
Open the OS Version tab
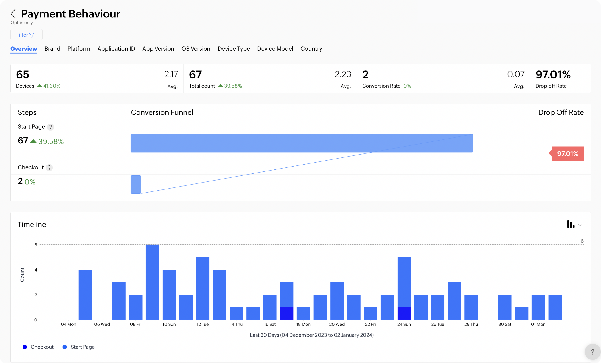196,49
